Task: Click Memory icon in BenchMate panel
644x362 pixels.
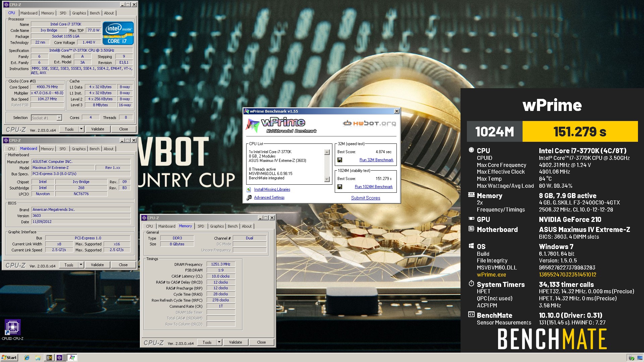Action: tap(471, 195)
